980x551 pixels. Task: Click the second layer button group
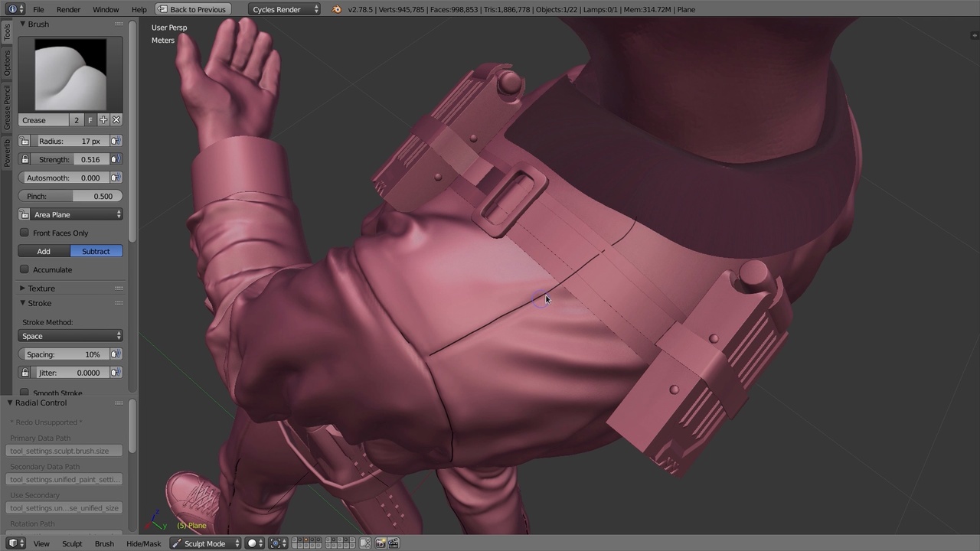tap(341, 543)
